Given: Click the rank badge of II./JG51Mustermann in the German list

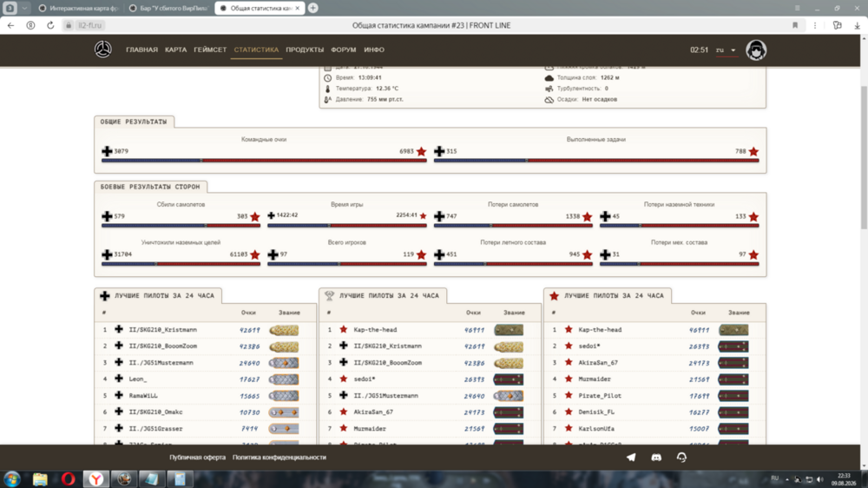Looking at the screenshot, I should 284,363.
